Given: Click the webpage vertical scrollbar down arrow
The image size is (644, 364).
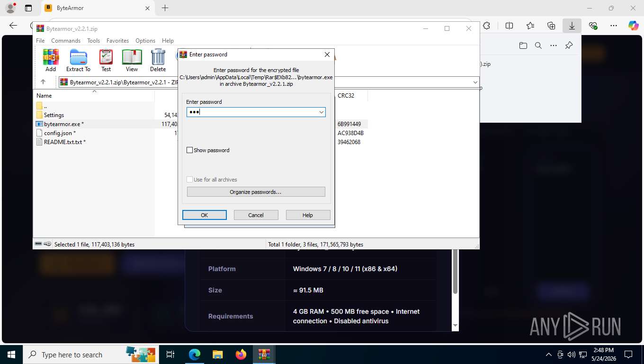Looking at the screenshot, I should click(456, 325).
